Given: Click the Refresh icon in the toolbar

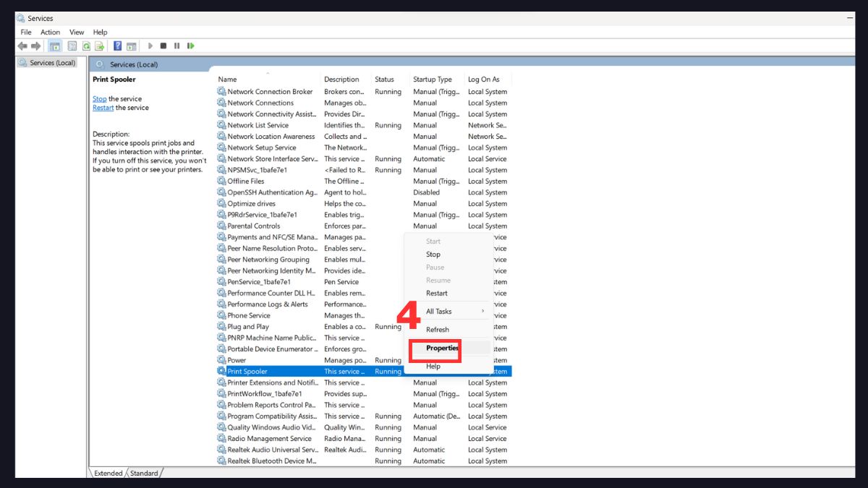Looking at the screenshot, I should 86,46.
